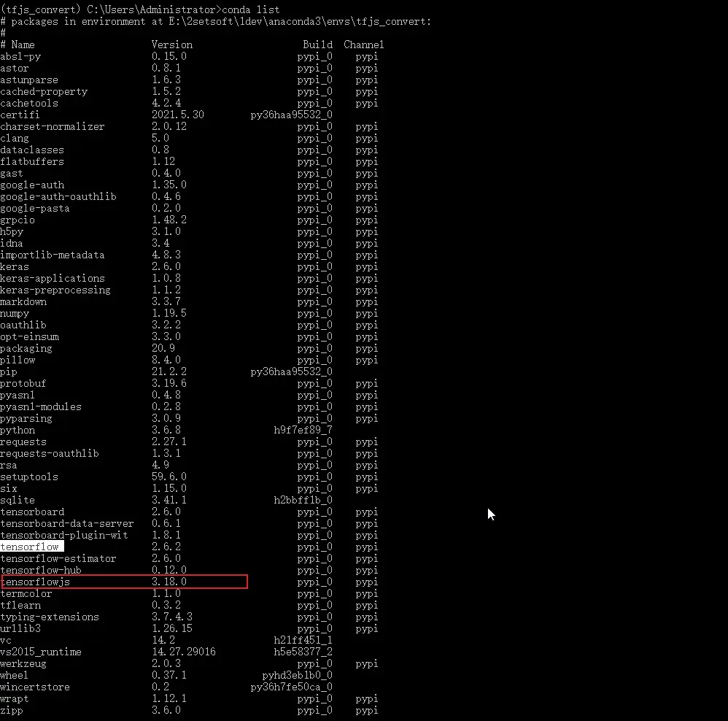This screenshot has width=728, height=721.
Task: Select the tflearn package name
Action: point(20,605)
